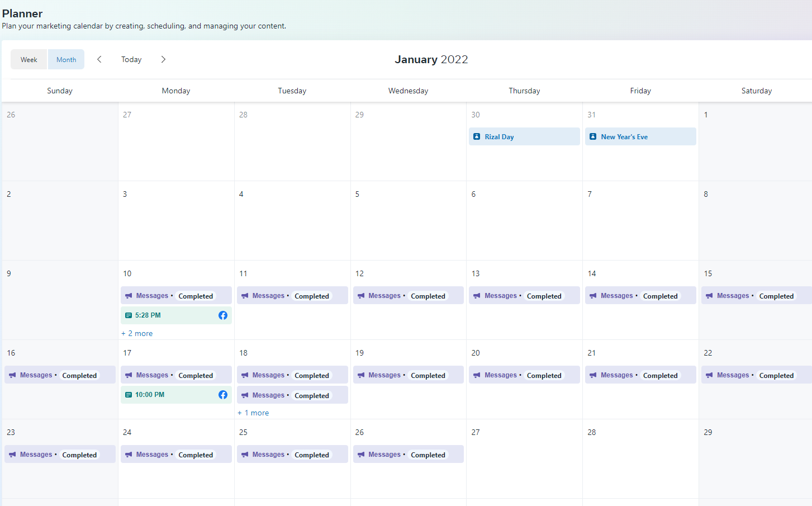Go to previous month arrow

pyautogui.click(x=99, y=59)
